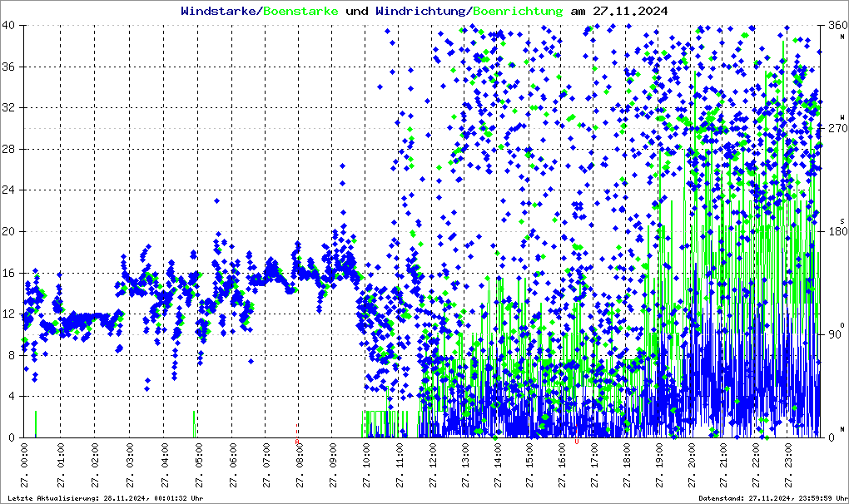
Task: Click the time axis label '27. 16:00'
Action: click(562, 466)
